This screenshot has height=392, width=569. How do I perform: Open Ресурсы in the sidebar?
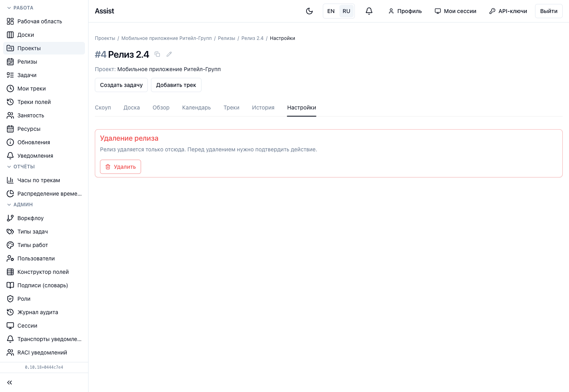pos(44,129)
